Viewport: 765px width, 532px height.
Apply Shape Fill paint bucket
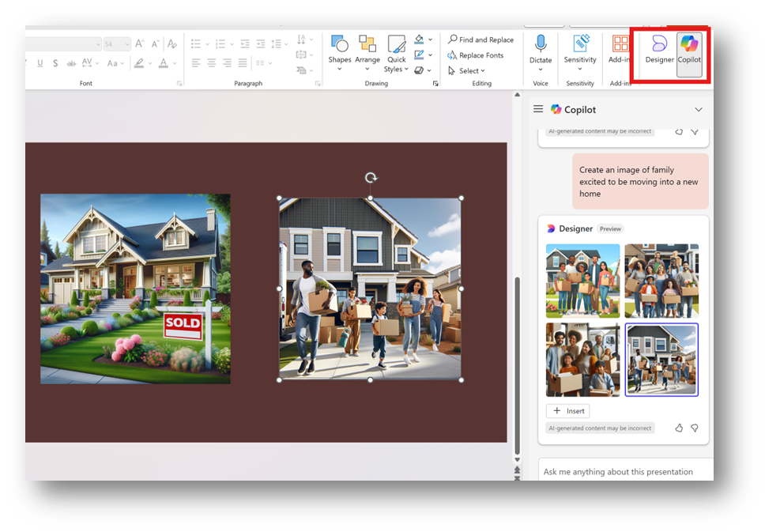click(x=419, y=39)
